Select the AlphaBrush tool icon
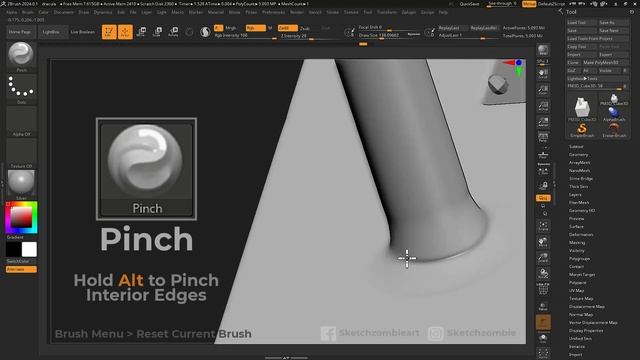Image resolution: width=640 pixels, height=360 pixels. click(x=614, y=113)
